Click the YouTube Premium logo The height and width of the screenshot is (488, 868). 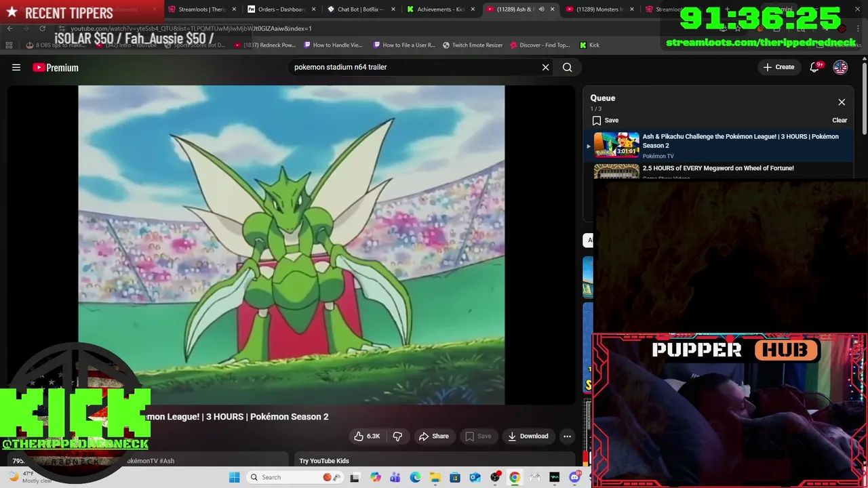click(x=56, y=67)
